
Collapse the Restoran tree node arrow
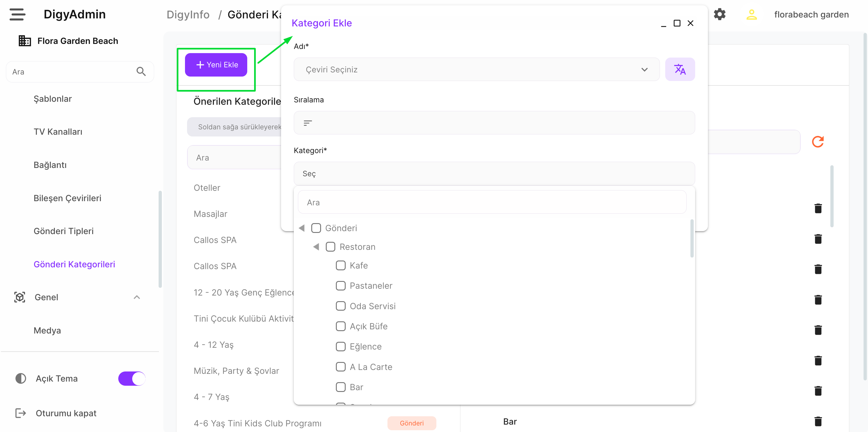316,247
